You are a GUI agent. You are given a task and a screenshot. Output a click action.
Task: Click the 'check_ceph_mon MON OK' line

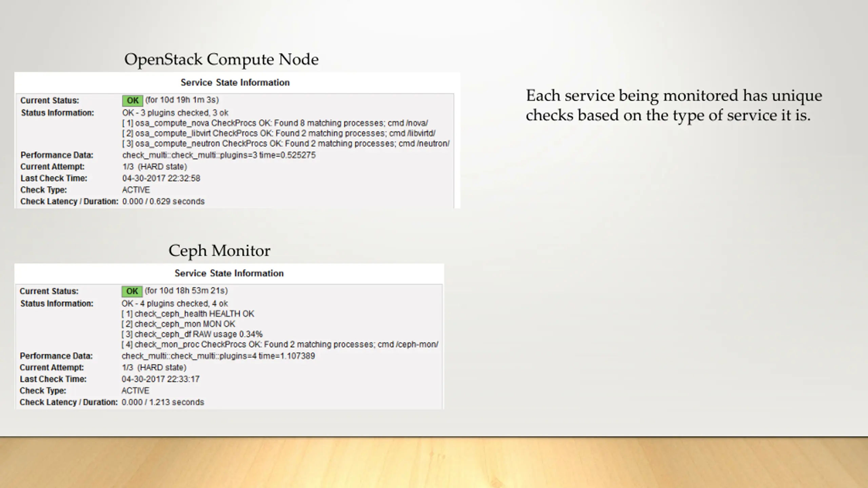(x=178, y=324)
